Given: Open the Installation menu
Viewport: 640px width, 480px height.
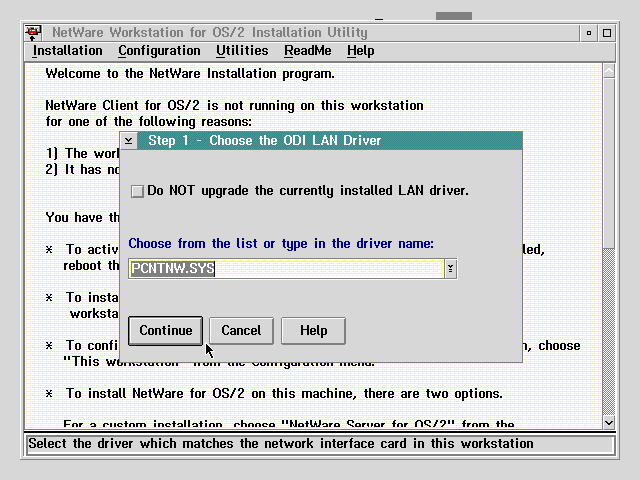Looking at the screenshot, I should [x=67, y=51].
